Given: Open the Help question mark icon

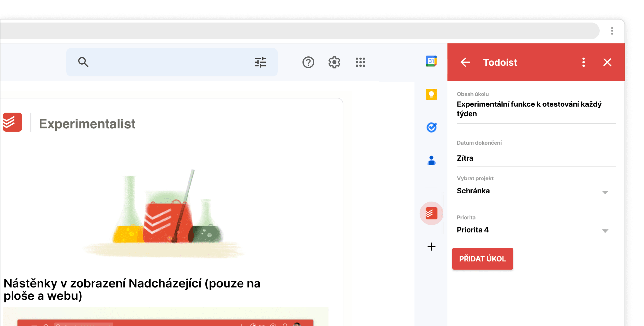Looking at the screenshot, I should point(308,62).
